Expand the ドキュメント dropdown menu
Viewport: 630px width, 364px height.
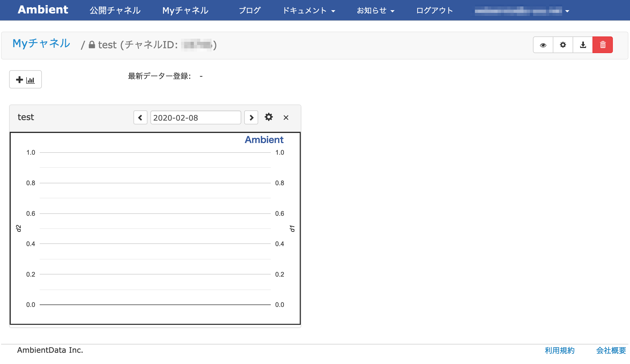(309, 10)
